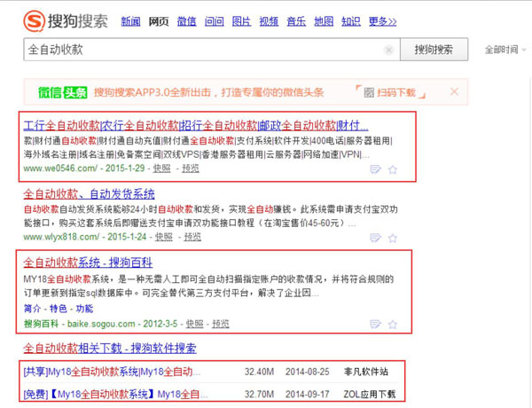This screenshot has width=532, height=408.
Task: Open the 全自动收款系统 - 搜狗百科 result
Action: (88, 263)
